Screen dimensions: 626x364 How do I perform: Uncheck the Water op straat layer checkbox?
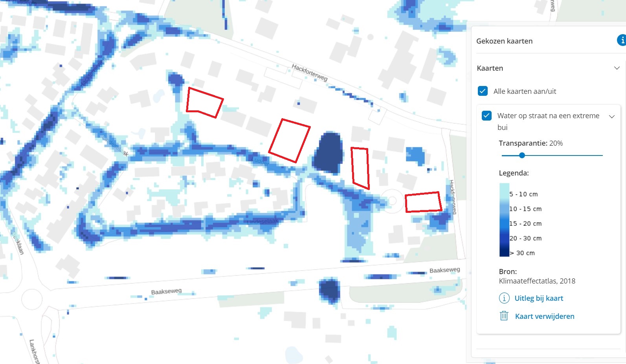coord(486,115)
